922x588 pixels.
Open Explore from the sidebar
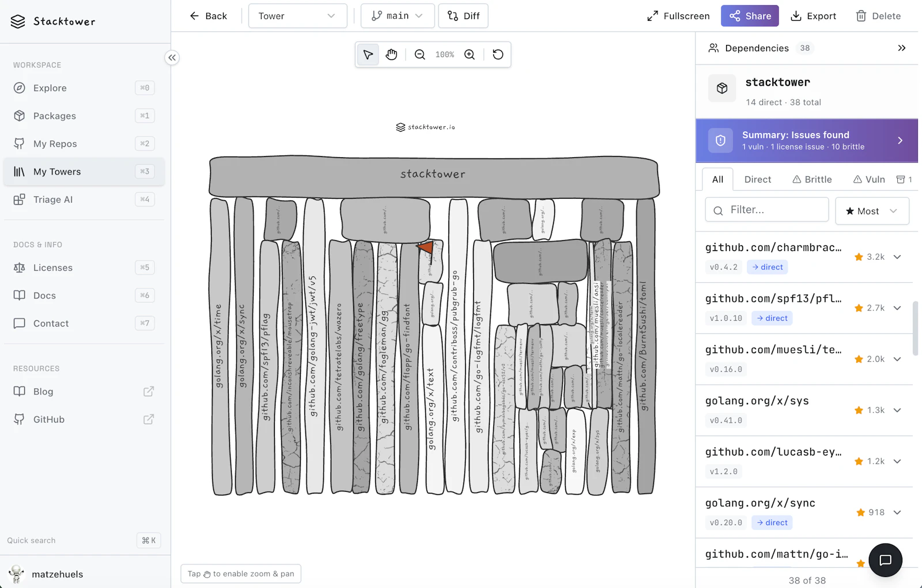pyautogui.click(x=84, y=88)
